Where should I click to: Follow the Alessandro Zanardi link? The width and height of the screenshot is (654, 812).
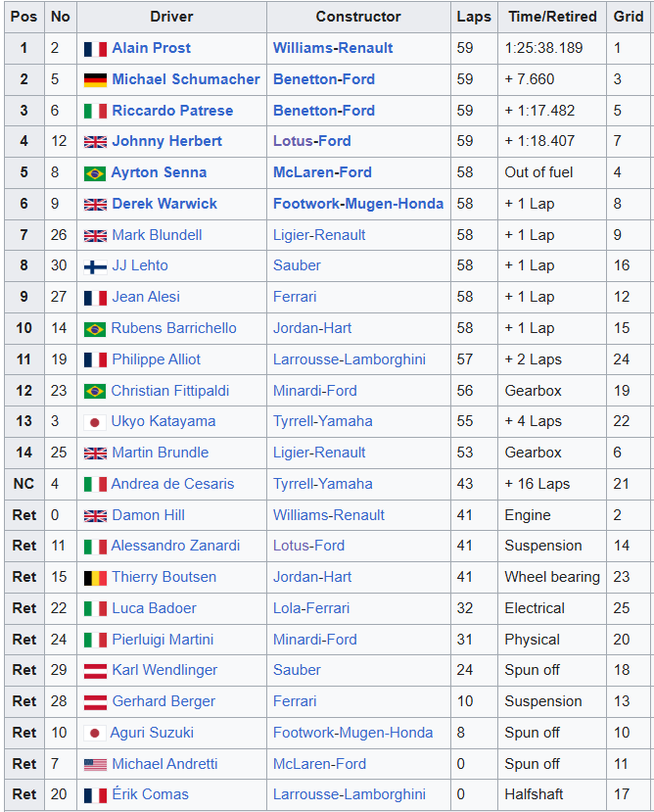(x=175, y=546)
